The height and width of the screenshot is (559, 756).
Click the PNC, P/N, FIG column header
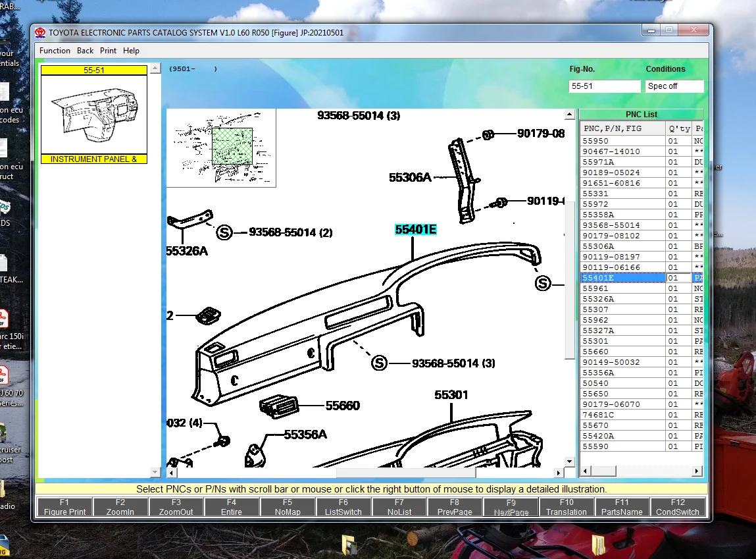(x=622, y=128)
